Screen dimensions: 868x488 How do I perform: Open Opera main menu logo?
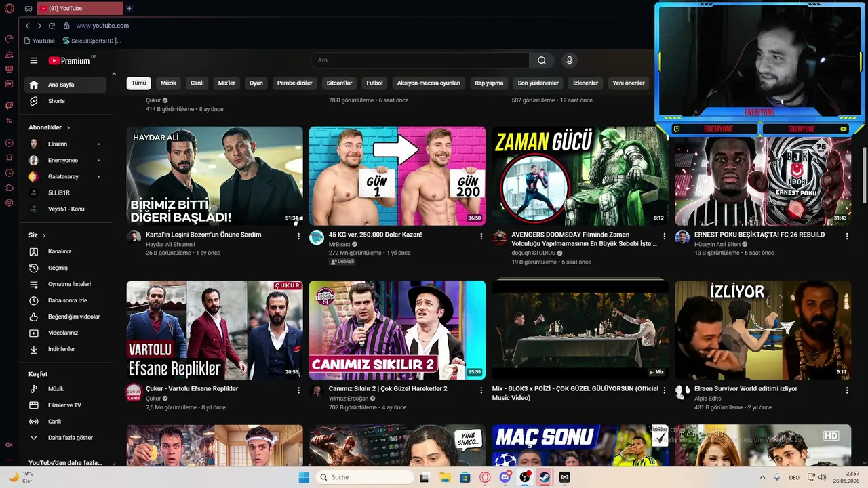click(9, 9)
